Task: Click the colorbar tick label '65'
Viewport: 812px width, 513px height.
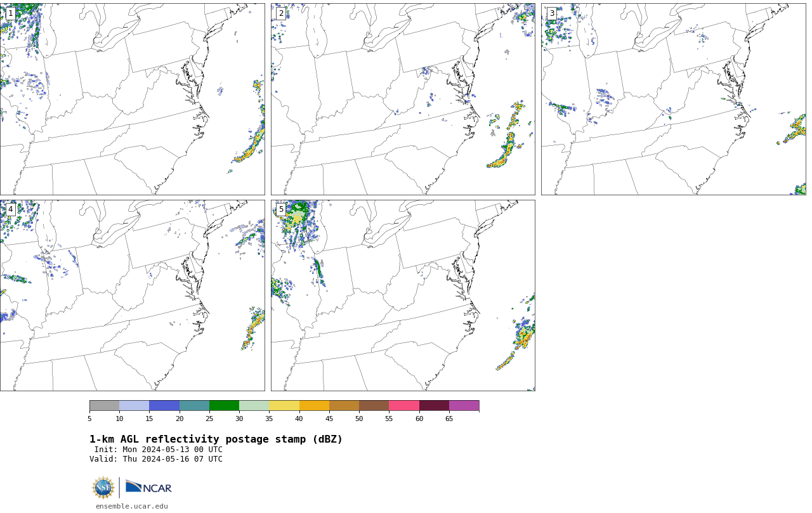Action: coord(449,419)
